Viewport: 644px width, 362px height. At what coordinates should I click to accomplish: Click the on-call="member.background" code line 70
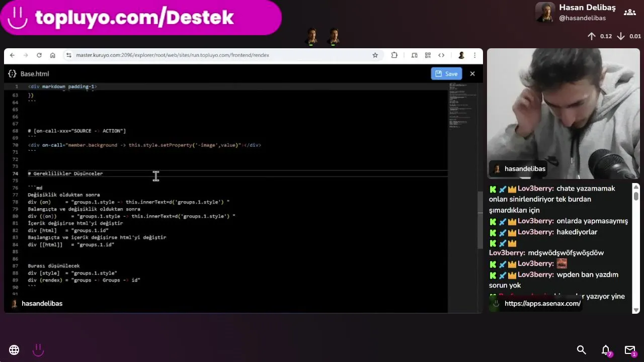(x=144, y=145)
